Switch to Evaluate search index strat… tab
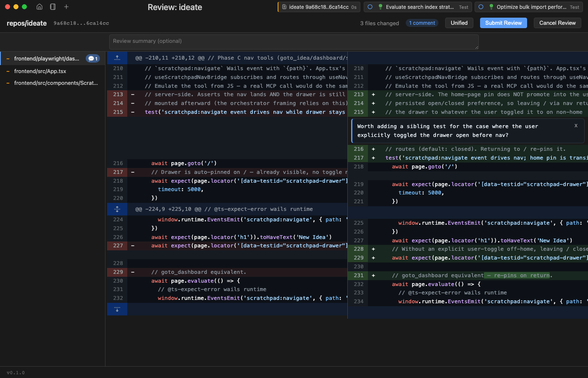The width and height of the screenshot is (588, 378). 417,7
